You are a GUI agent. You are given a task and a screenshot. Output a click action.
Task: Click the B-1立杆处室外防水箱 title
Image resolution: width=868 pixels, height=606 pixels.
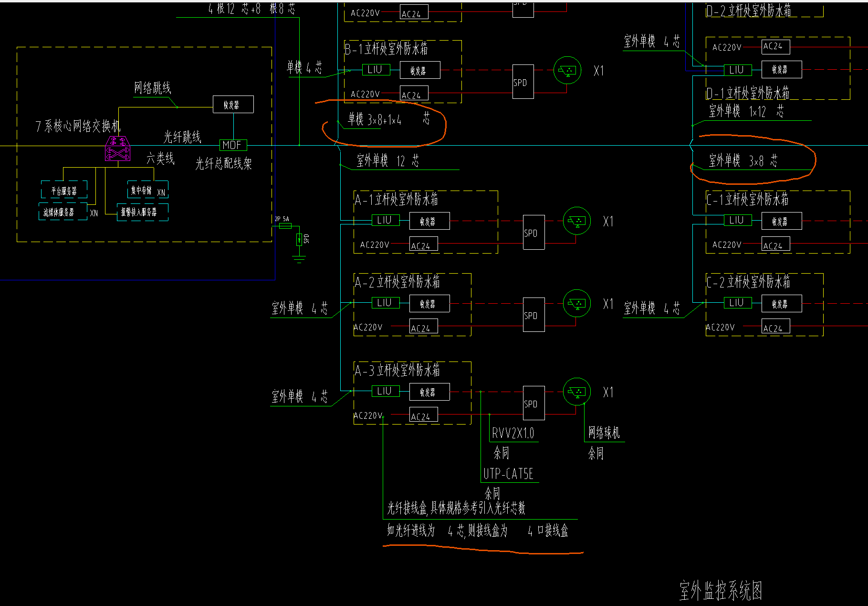387,49
